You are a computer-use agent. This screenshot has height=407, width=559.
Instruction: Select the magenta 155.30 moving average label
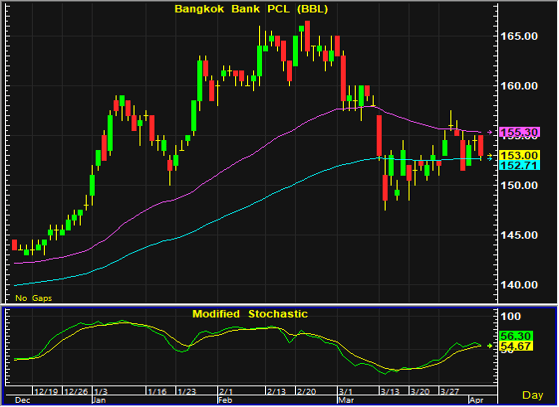pos(519,133)
